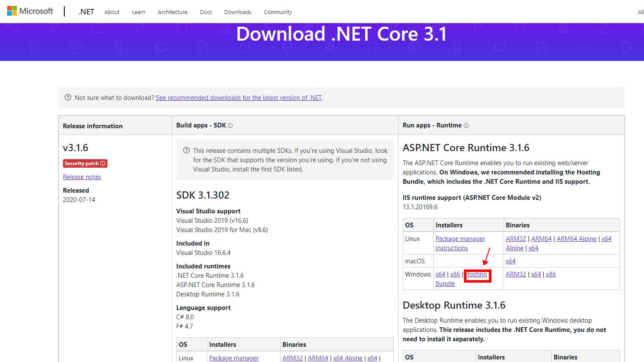
Task: Open "See recommended downloads" link
Action: pyautogui.click(x=239, y=98)
